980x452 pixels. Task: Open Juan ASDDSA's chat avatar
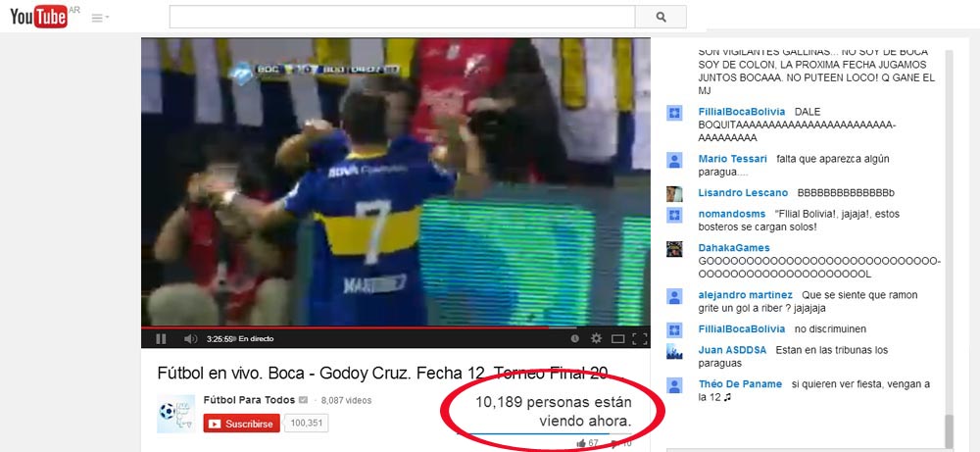click(674, 351)
